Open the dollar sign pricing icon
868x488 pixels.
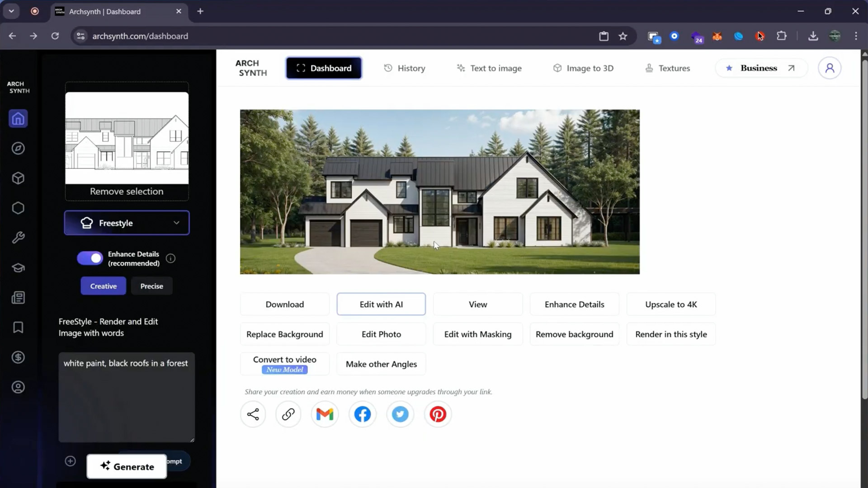coord(18,357)
